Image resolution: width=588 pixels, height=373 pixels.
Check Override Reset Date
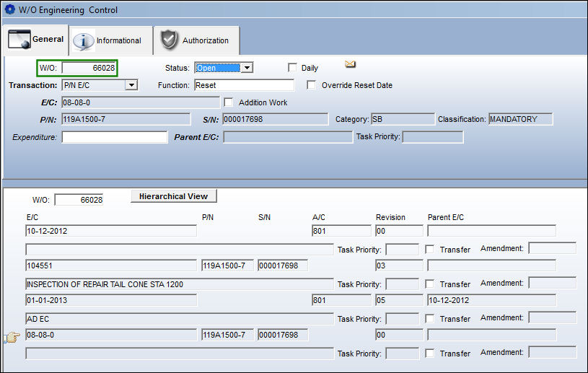tap(311, 84)
